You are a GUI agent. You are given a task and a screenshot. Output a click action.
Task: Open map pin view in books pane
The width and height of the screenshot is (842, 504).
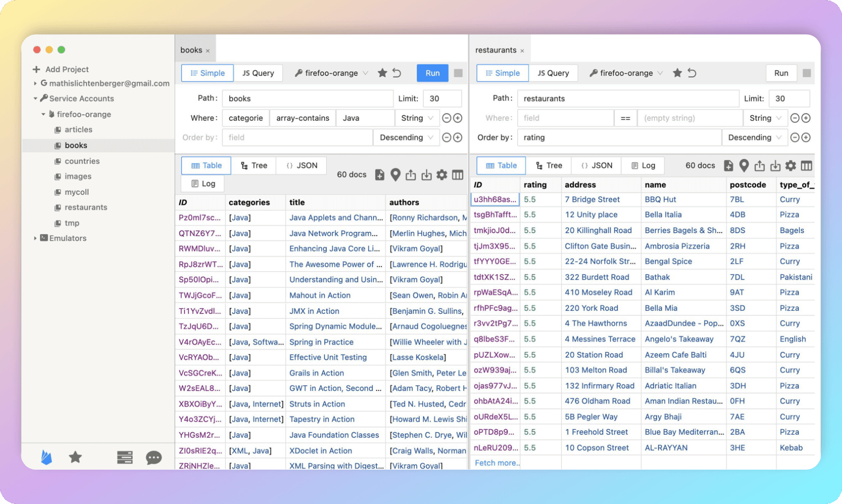pos(395,175)
